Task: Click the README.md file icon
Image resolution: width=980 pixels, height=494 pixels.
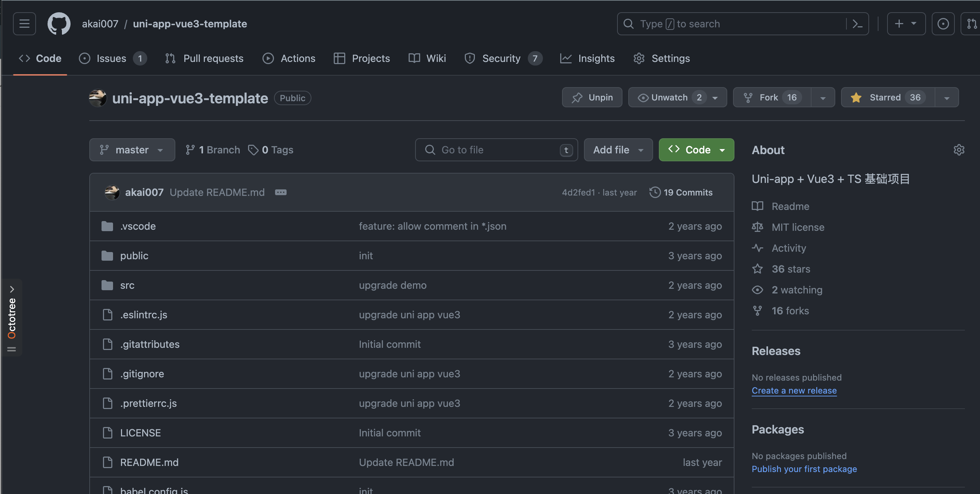Action: pos(108,462)
